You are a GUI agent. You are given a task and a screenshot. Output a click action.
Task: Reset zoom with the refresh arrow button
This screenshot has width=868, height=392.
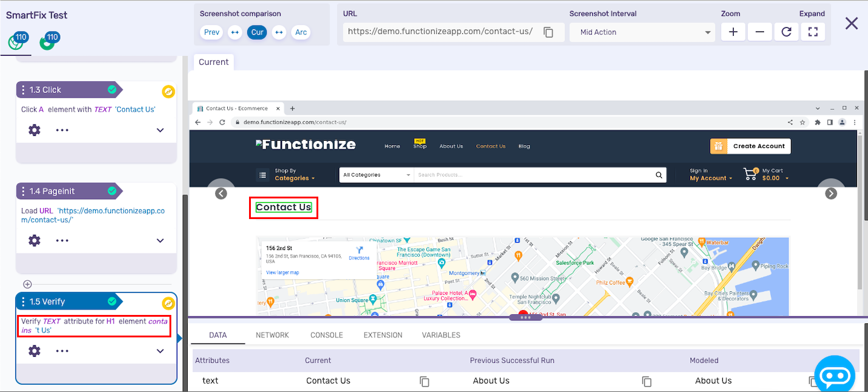(787, 32)
